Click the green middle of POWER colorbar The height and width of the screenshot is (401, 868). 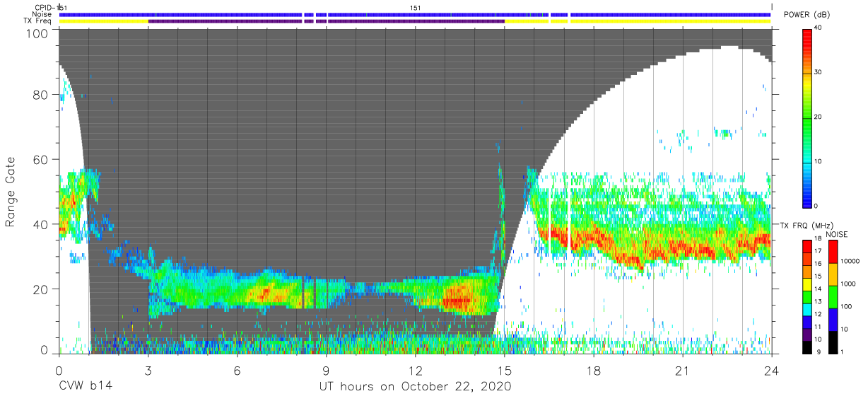(x=807, y=117)
